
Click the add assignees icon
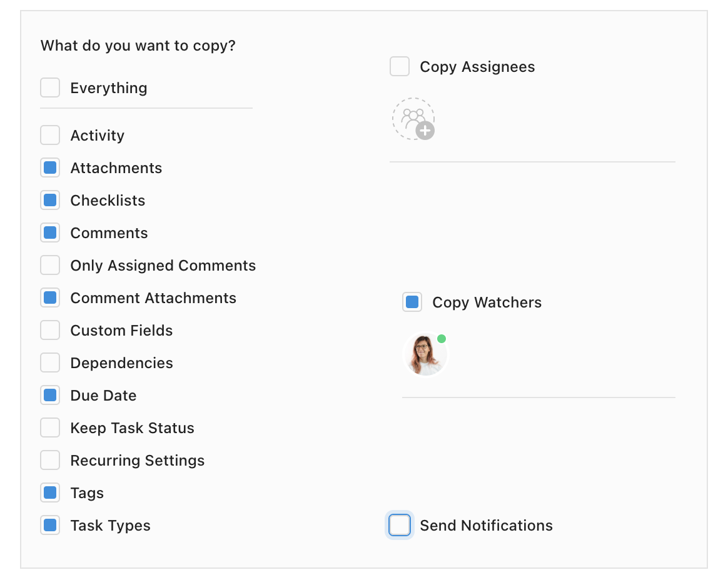(x=413, y=119)
